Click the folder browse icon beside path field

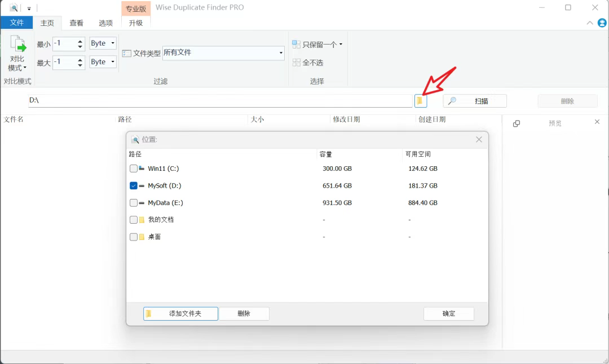point(421,101)
